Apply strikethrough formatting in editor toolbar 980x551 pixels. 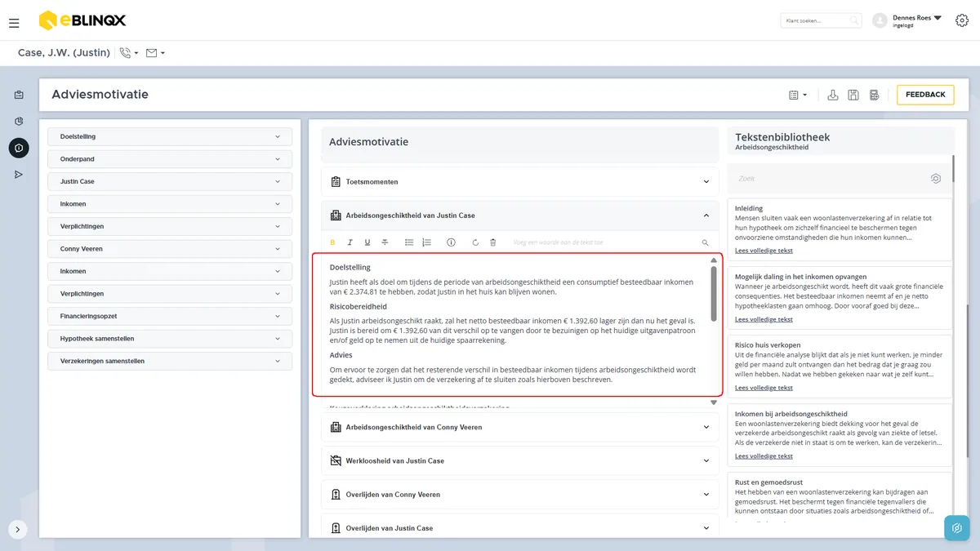click(385, 242)
